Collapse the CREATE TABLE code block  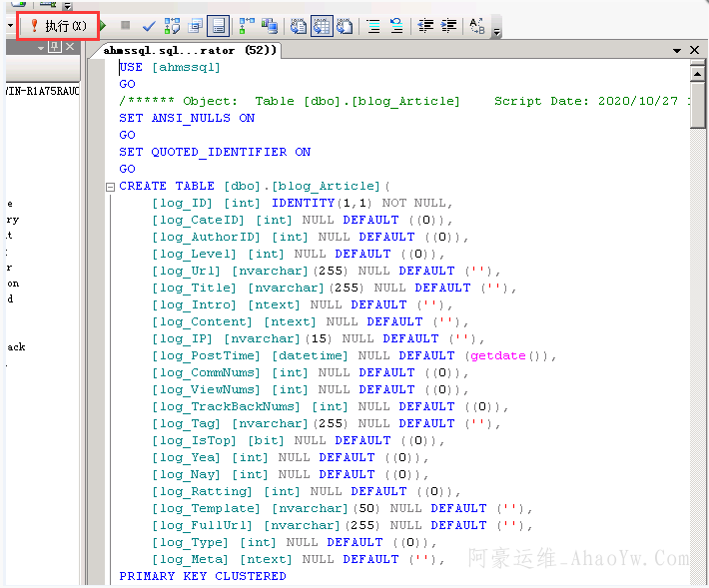tap(110, 187)
